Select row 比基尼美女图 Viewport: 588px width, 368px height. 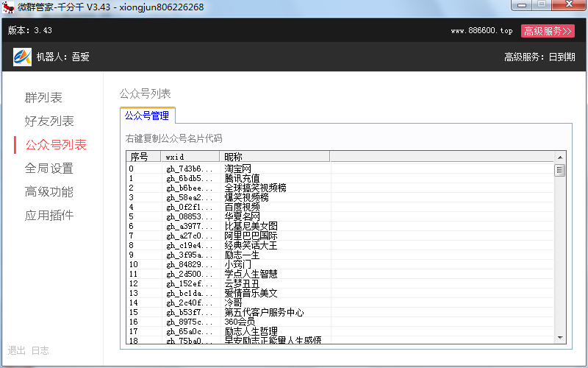click(340, 227)
